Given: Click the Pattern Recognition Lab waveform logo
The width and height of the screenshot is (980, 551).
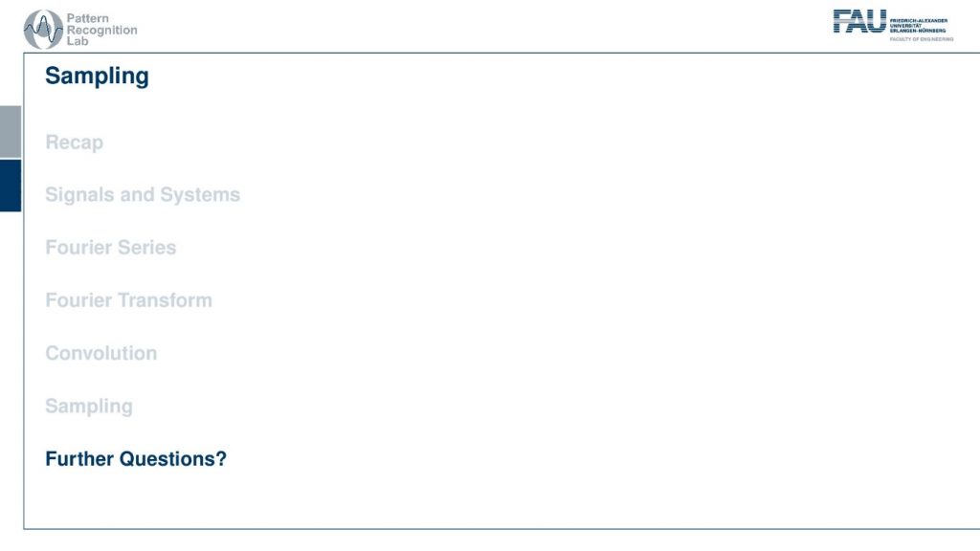Looking at the screenshot, I should point(43,30).
